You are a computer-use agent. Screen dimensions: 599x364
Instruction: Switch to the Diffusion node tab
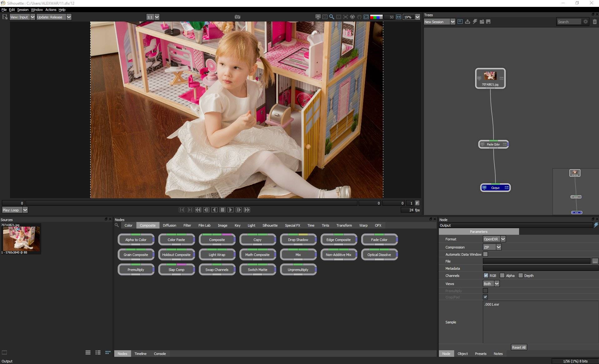coord(169,225)
